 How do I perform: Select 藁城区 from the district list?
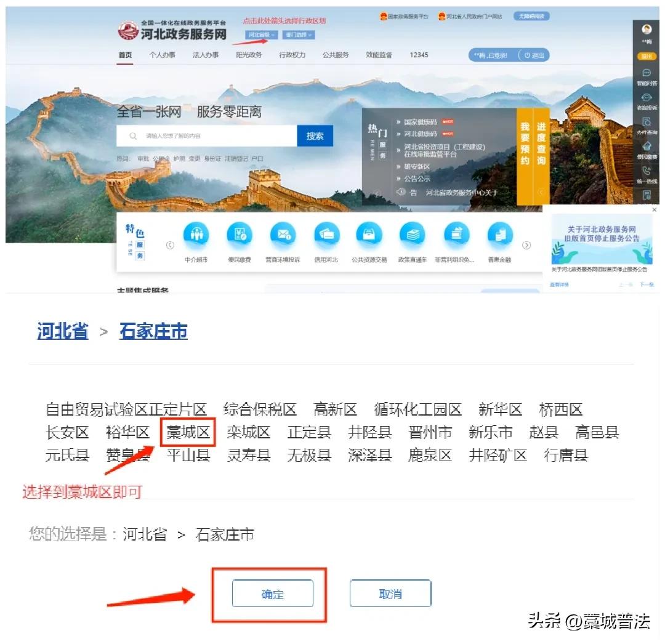coord(188,432)
